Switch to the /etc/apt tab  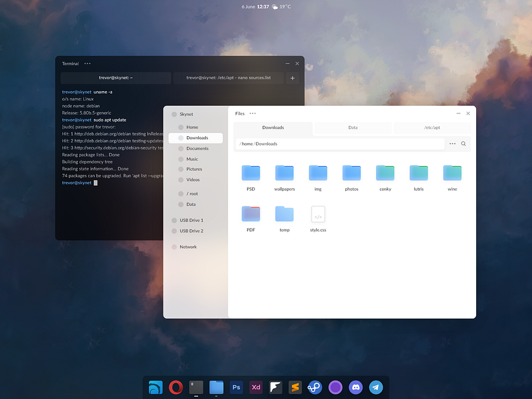(x=432, y=127)
